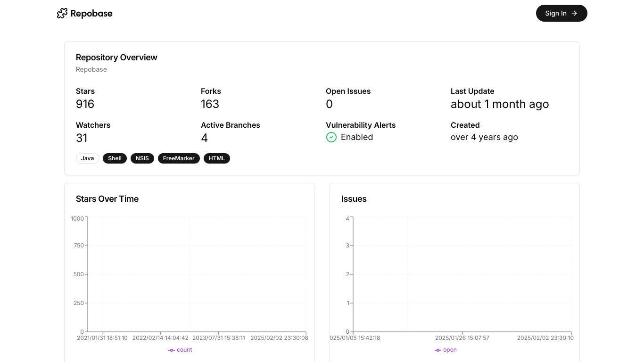Click the Repobase puzzle logo icon

tap(62, 13)
